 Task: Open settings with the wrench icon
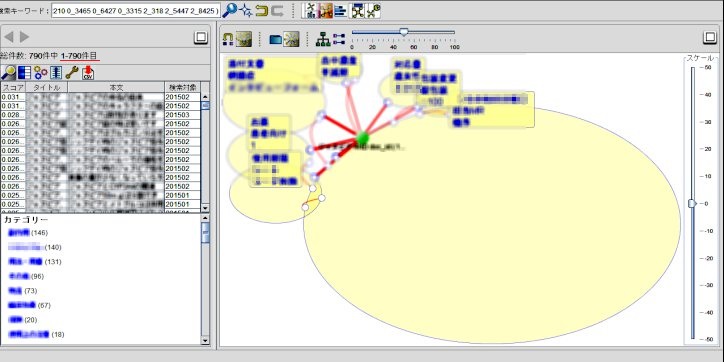tap(72, 72)
